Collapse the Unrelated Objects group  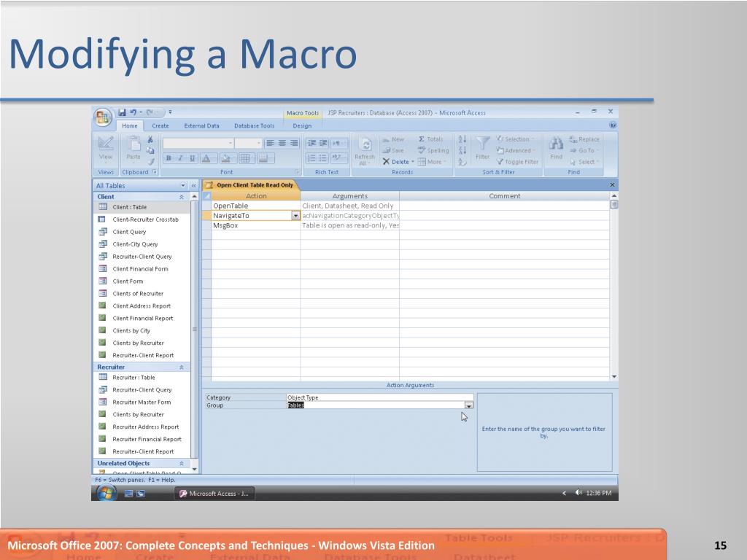[182, 463]
